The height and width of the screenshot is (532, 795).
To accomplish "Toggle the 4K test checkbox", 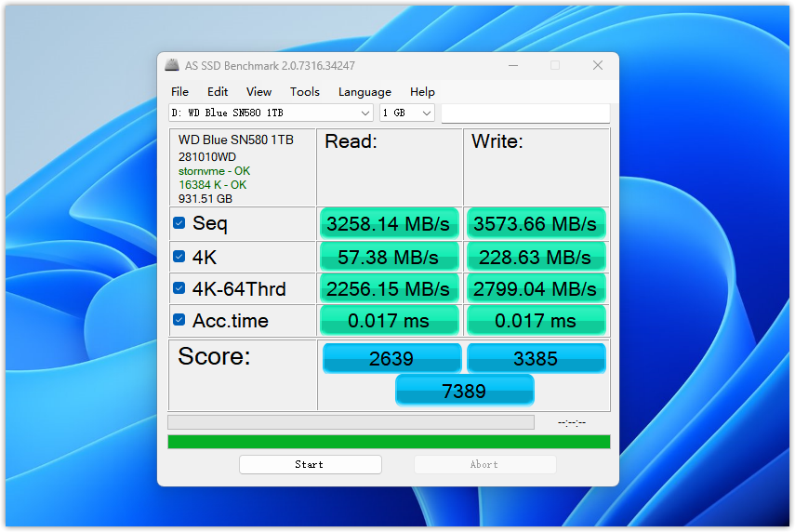I will [x=179, y=257].
